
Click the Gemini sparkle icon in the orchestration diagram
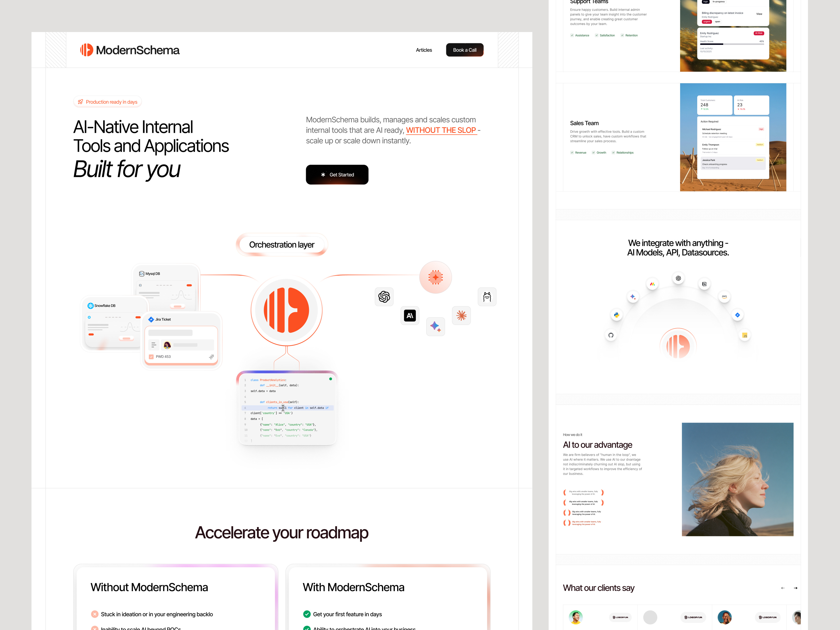(x=435, y=326)
